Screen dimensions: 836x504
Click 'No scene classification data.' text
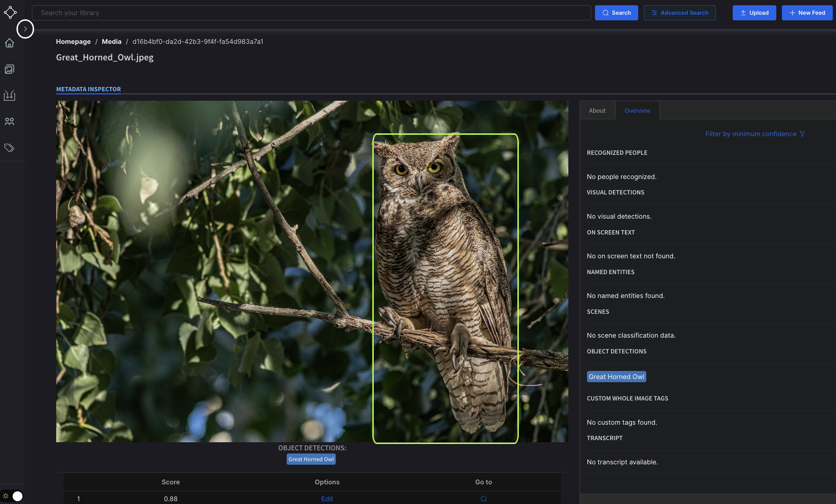click(631, 335)
